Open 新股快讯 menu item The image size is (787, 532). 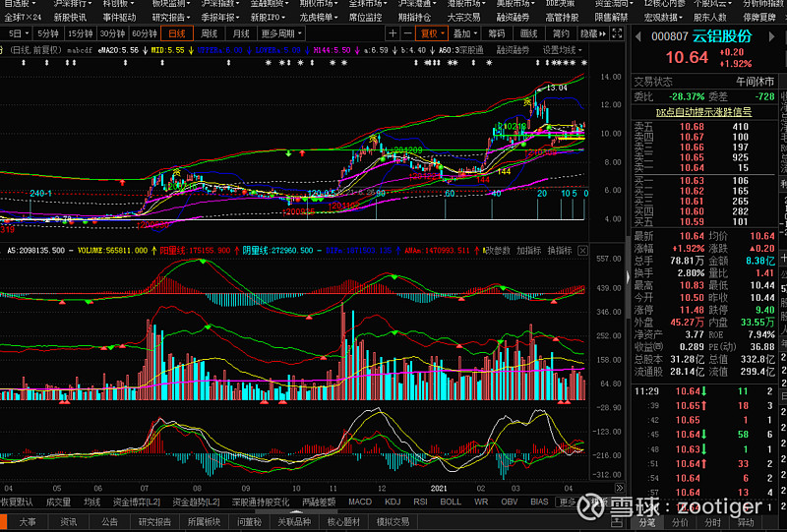click(70, 17)
